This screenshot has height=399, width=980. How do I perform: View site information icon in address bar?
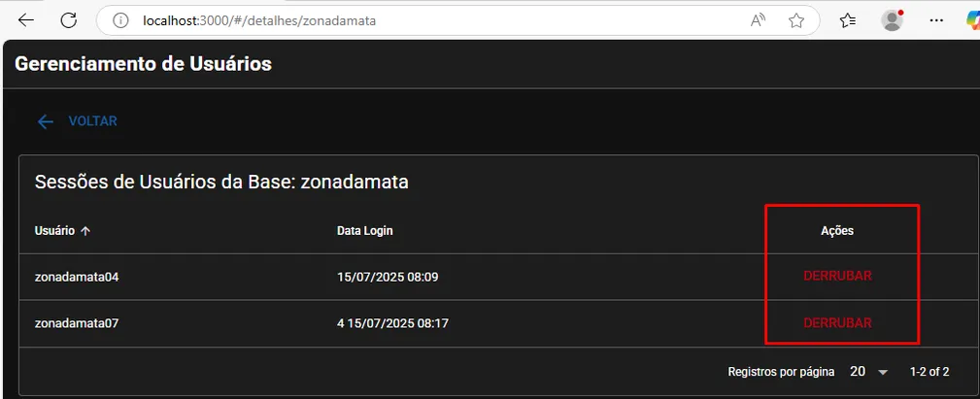[x=120, y=19]
